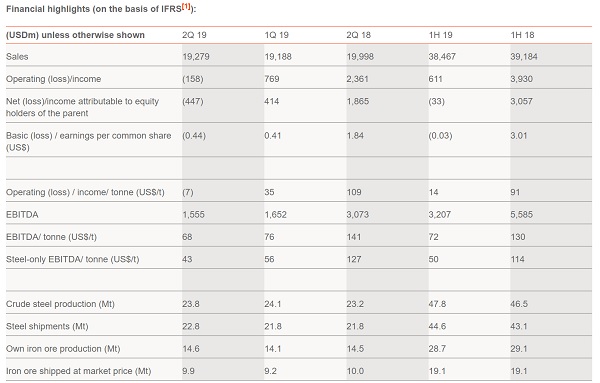Screen dimensions: 600x383
Task: Click the Operating (loss)/income row label
Action: point(54,79)
